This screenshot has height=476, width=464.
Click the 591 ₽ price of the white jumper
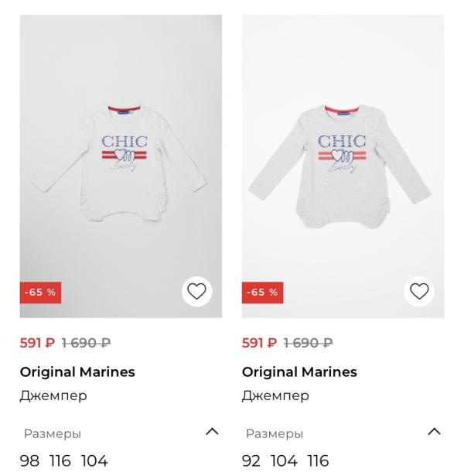[37, 343]
